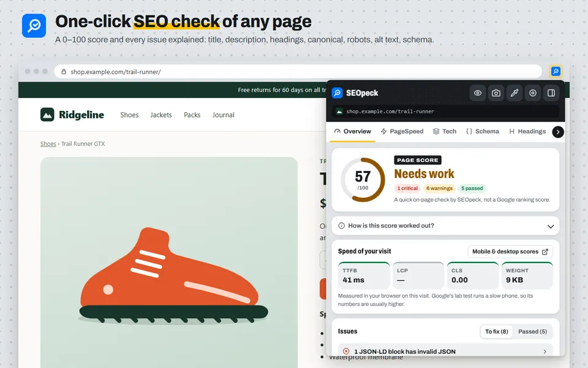This screenshot has width=588, height=368.
Task: Click the red error icon on JSON-LD issue
Action: (345, 351)
